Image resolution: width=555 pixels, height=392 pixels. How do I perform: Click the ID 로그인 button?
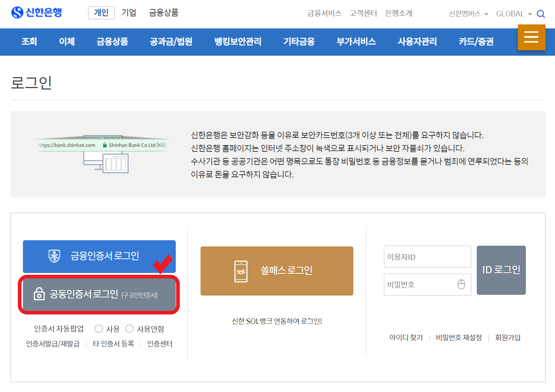click(501, 270)
